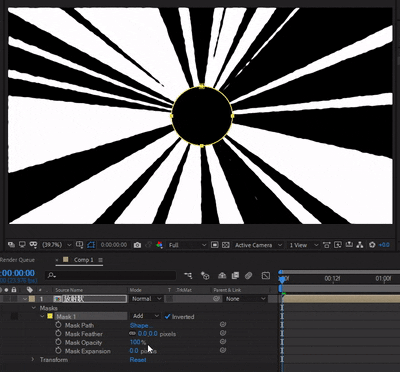
Task: Toggle the Mask Opacity stopwatch
Action: point(59,342)
